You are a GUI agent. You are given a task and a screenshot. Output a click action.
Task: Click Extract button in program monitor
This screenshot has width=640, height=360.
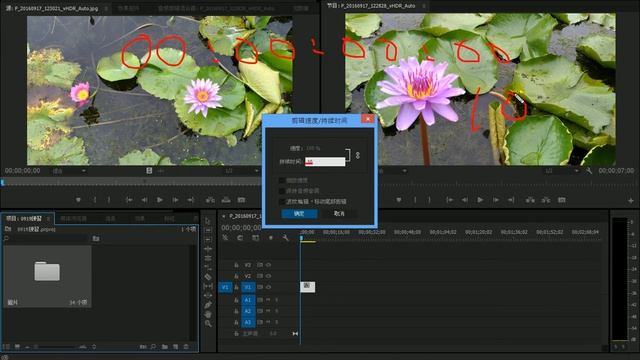tap(546, 200)
